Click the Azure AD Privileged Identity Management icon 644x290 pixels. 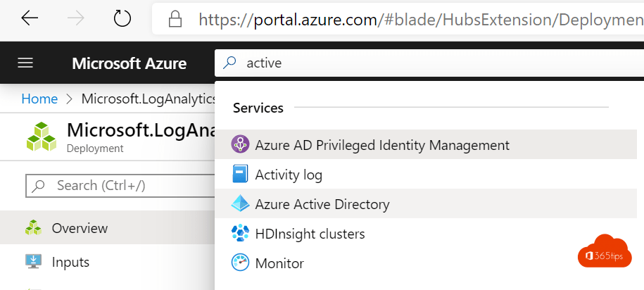241,145
